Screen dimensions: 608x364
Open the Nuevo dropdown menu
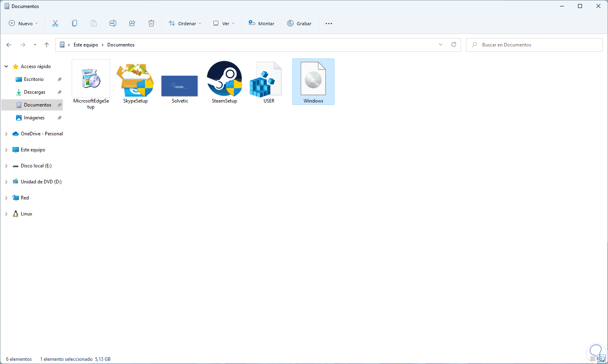tap(23, 24)
